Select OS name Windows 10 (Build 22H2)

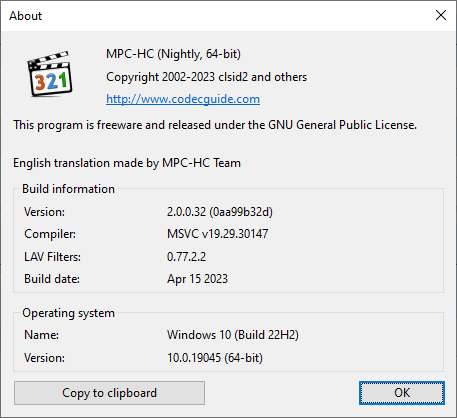(233, 335)
